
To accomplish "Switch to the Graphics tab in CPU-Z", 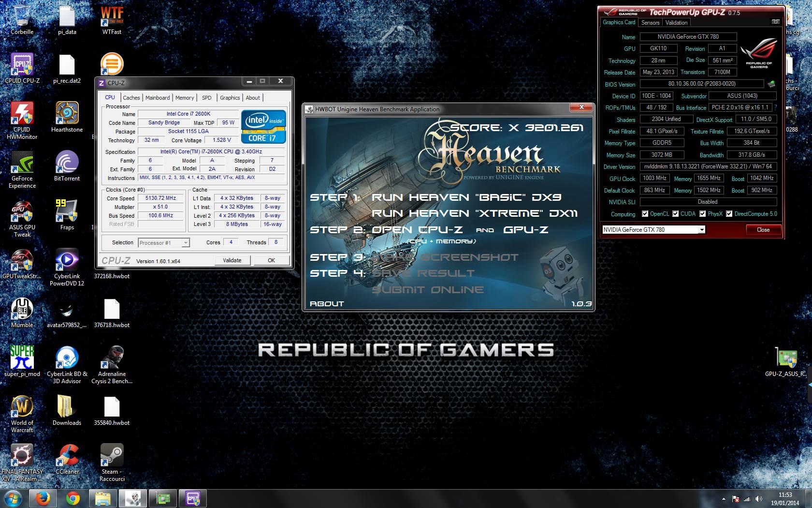I will [x=230, y=98].
